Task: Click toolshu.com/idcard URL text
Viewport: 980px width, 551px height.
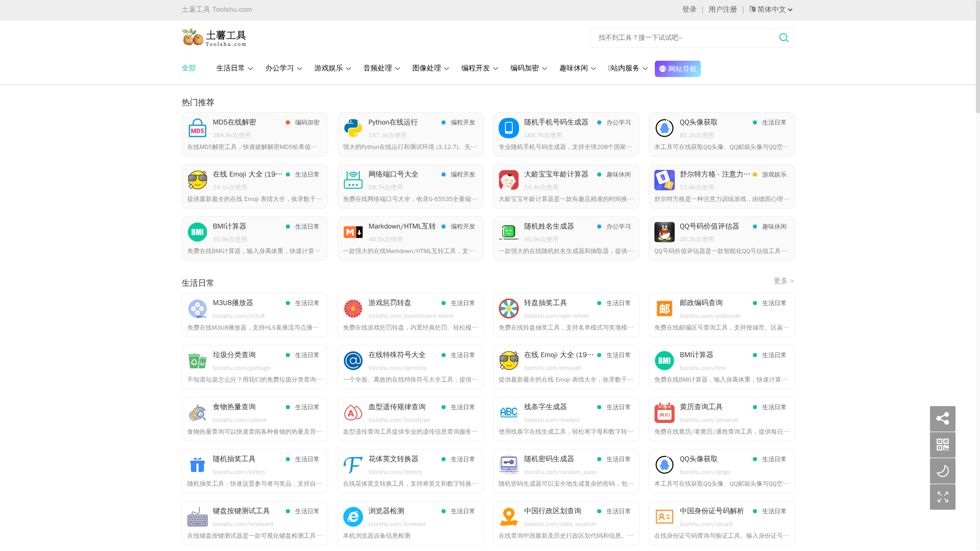Action: [x=706, y=524]
